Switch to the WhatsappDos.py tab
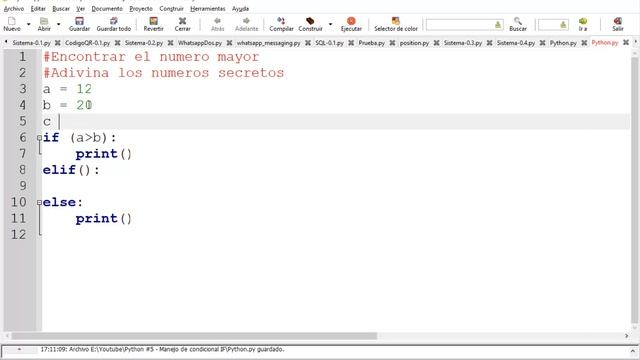Viewport: 640px width, 360px height. click(x=200, y=43)
